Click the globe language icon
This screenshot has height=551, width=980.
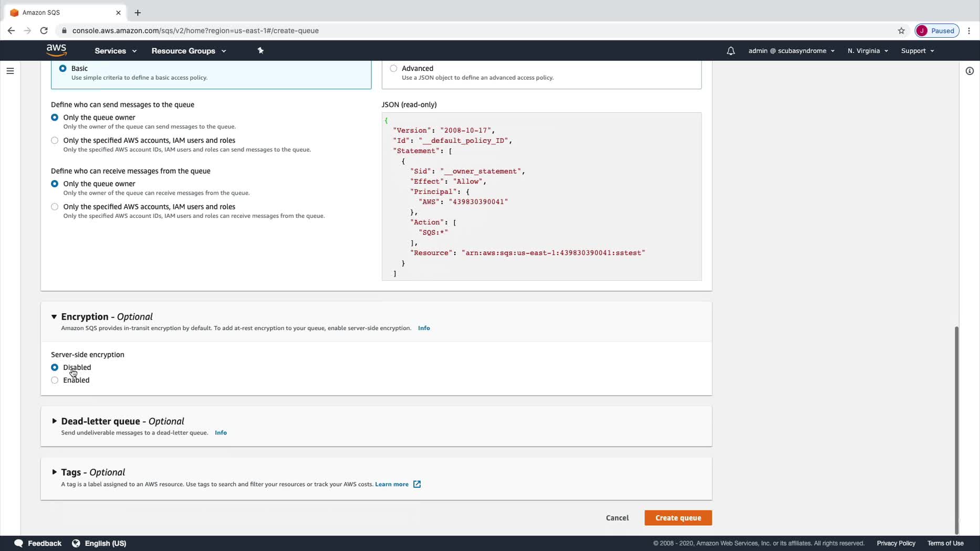pos(76,543)
